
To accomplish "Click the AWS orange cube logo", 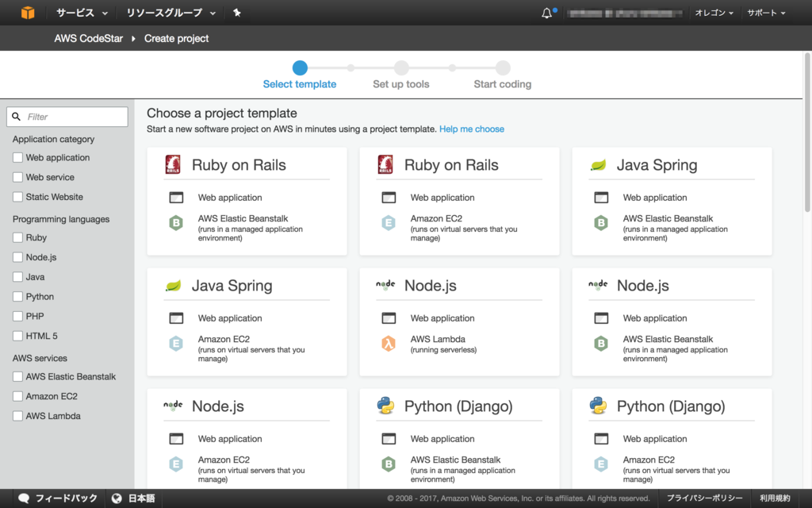I will tap(28, 13).
